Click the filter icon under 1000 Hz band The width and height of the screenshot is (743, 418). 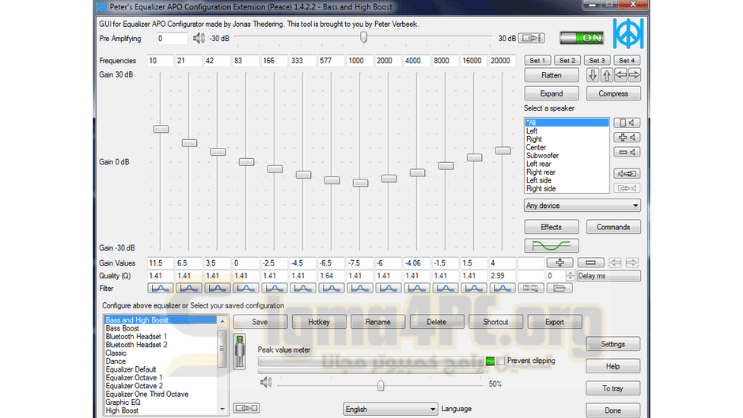point(359,288)
